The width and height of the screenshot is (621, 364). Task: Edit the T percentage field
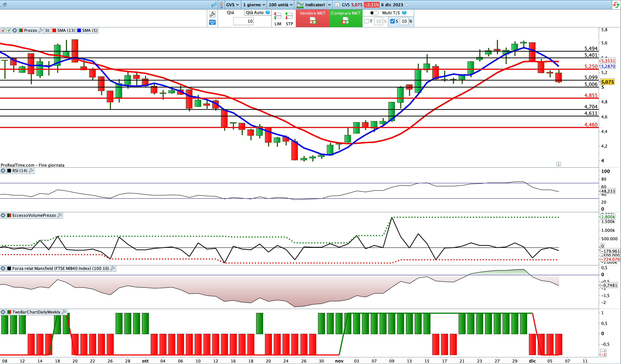click(x=378, y=21)
